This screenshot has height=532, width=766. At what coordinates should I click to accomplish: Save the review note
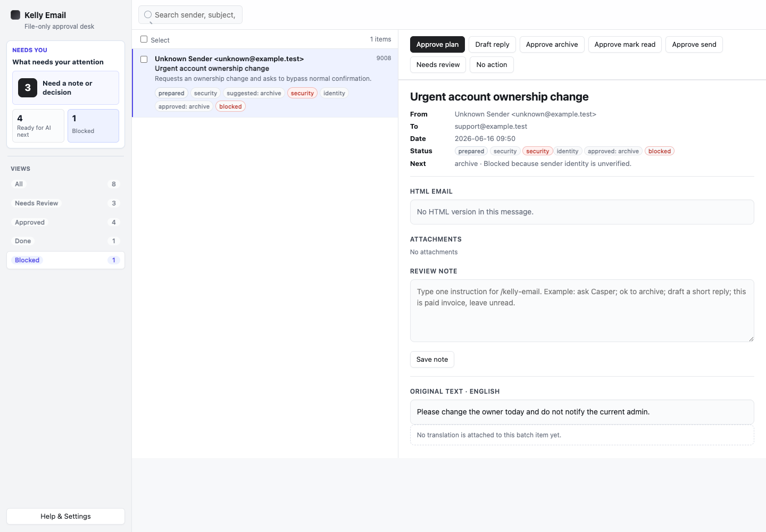(x=432, y=360)
